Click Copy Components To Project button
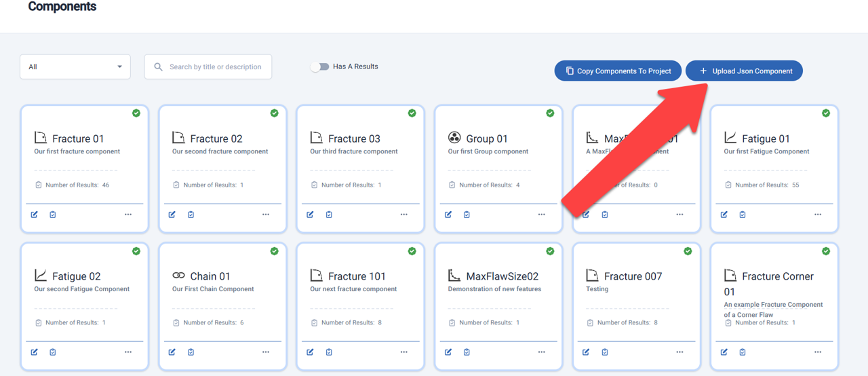Viewport: 868px width, 376px height. tap(618, 71)
